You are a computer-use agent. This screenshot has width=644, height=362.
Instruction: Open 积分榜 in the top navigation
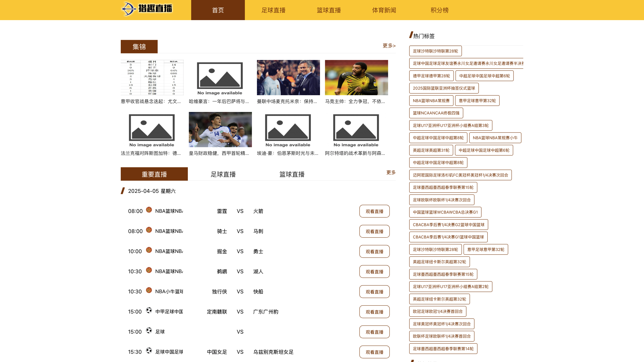coord(439,10)
